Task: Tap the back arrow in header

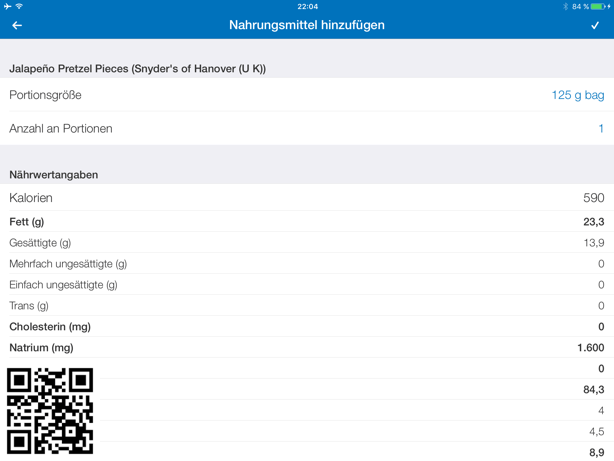Action: pos(17,25)
